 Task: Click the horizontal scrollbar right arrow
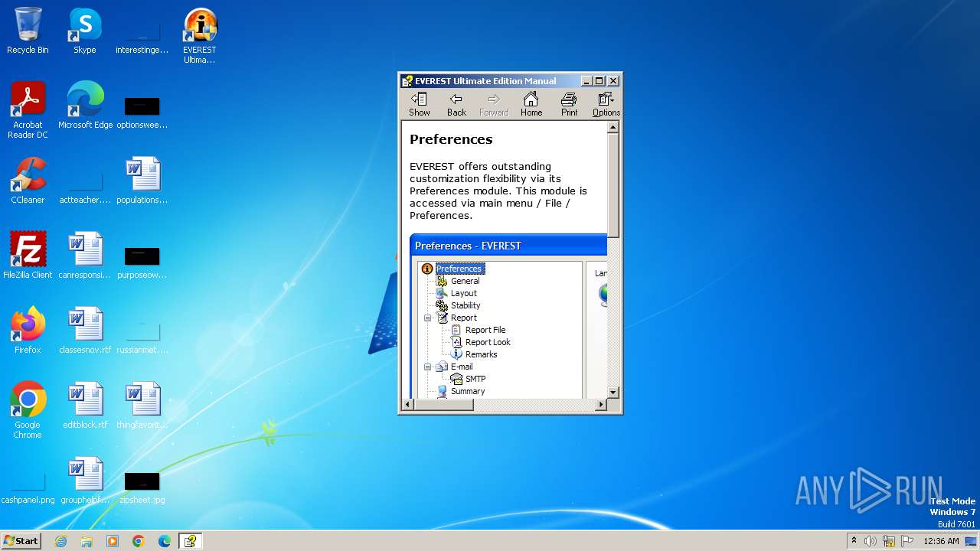(601, 405)
